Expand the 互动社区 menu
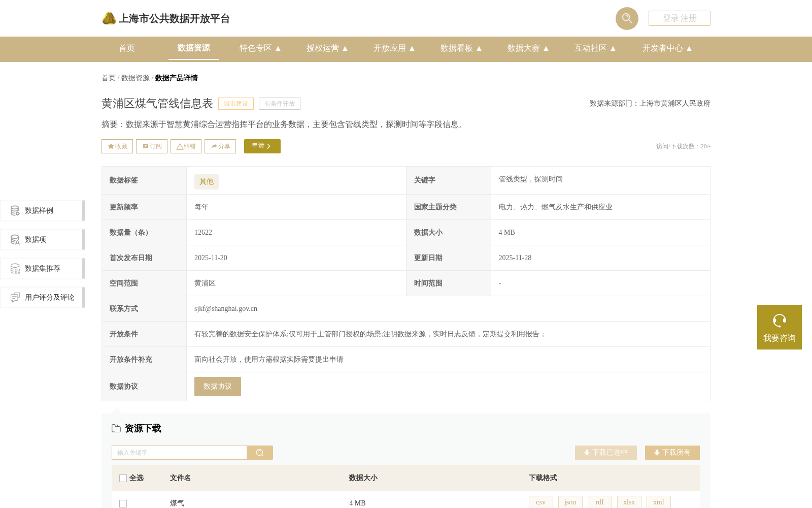Image resolution: width=812 pixels, height=508 pixels. point(595,48)
